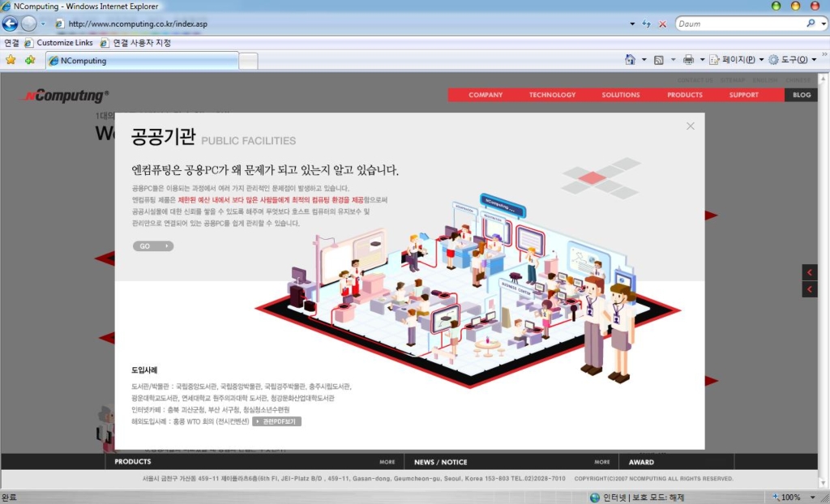Expand the address bar history dropdown

pos(632,23)
